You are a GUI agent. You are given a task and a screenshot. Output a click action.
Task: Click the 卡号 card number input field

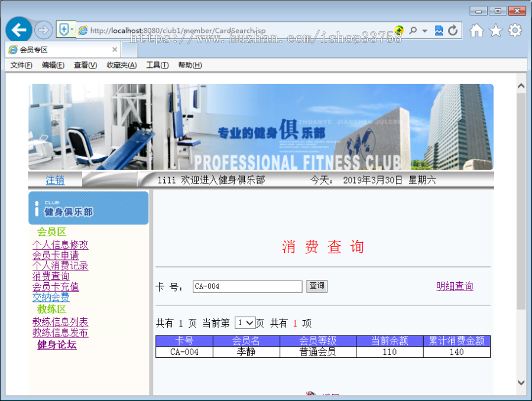tap(247, 286)
